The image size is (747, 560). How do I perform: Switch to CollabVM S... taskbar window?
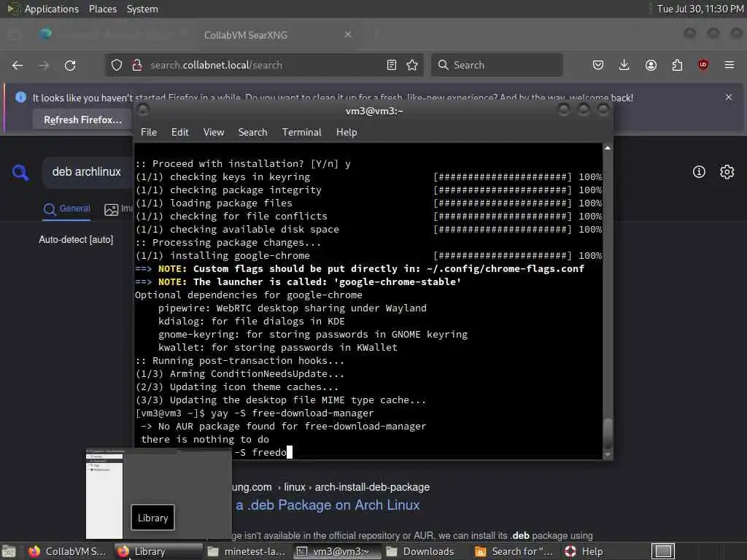tap(66, 551)
